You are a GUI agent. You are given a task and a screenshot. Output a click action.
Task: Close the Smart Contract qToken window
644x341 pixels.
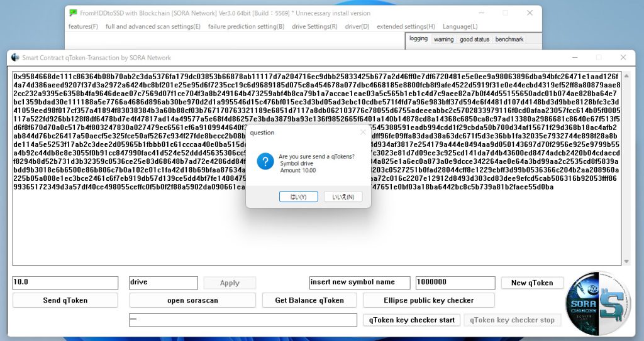tap(623, 57)
